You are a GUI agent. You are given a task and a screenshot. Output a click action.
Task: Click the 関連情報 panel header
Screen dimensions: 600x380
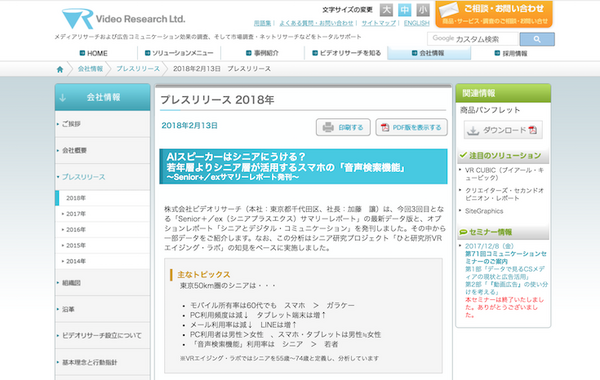click(x=503, y=93)
